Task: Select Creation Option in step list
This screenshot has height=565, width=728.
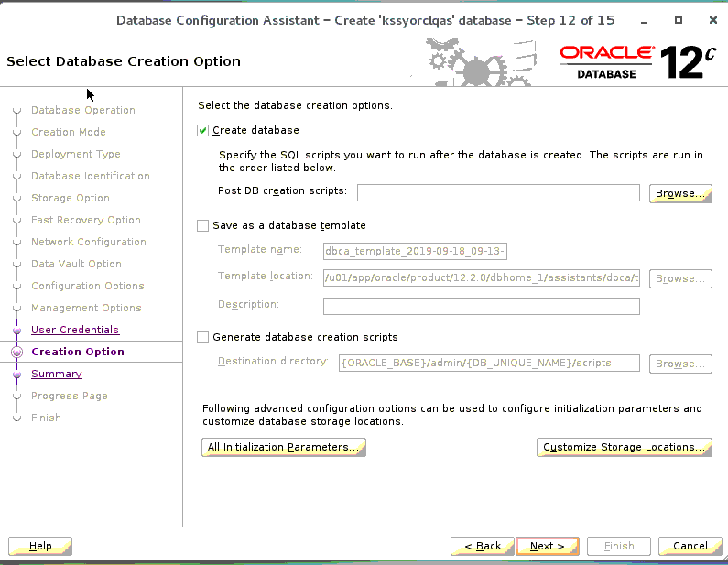Action: (x=78, y=352)
